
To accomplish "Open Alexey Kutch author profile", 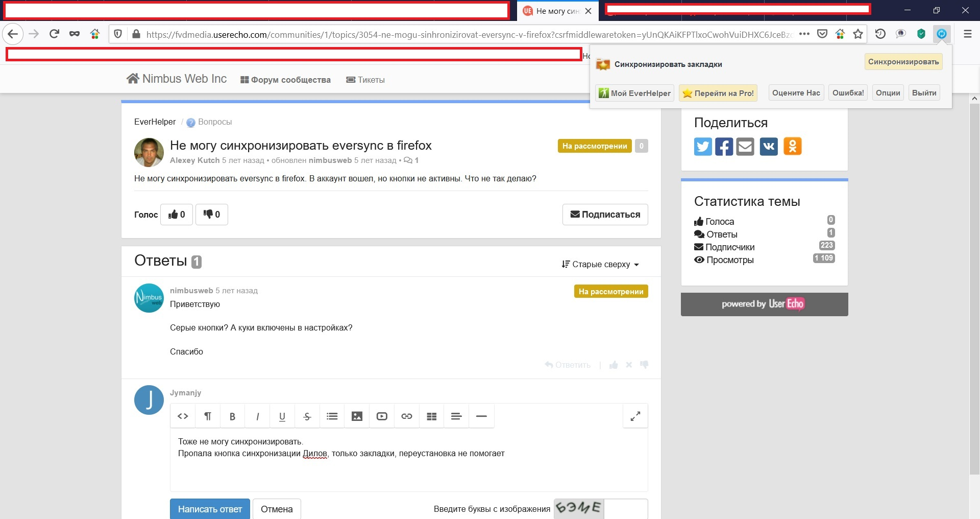I will point(194,160).
